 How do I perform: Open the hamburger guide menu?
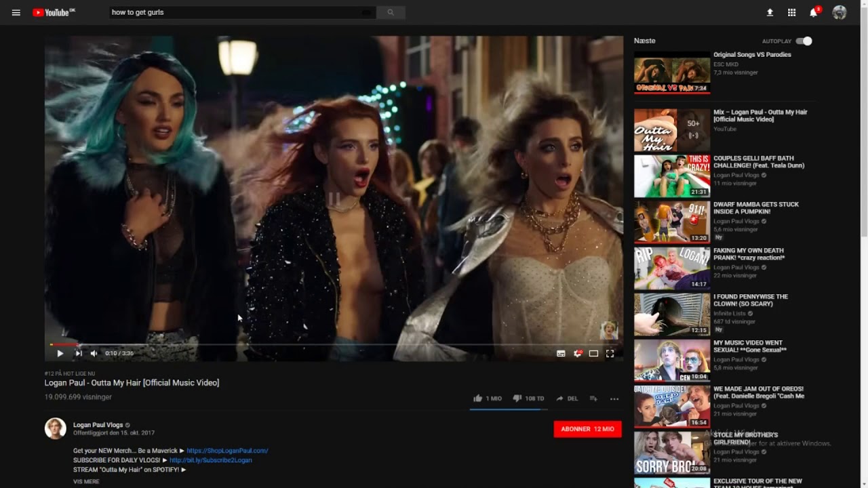tap(16, 12)
